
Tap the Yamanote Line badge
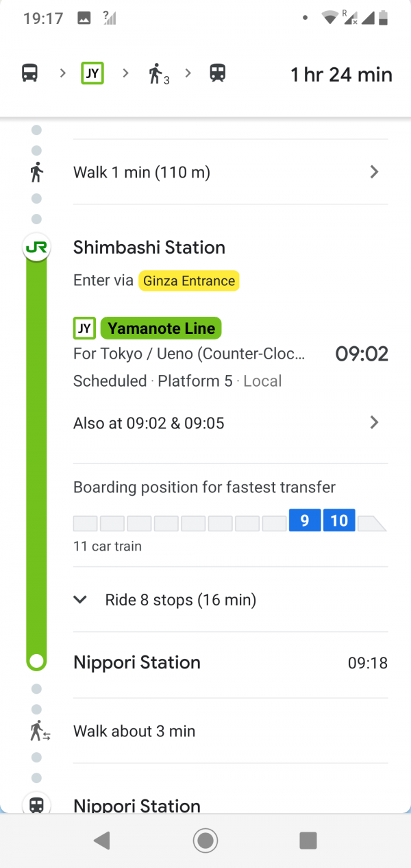[161, 328]
